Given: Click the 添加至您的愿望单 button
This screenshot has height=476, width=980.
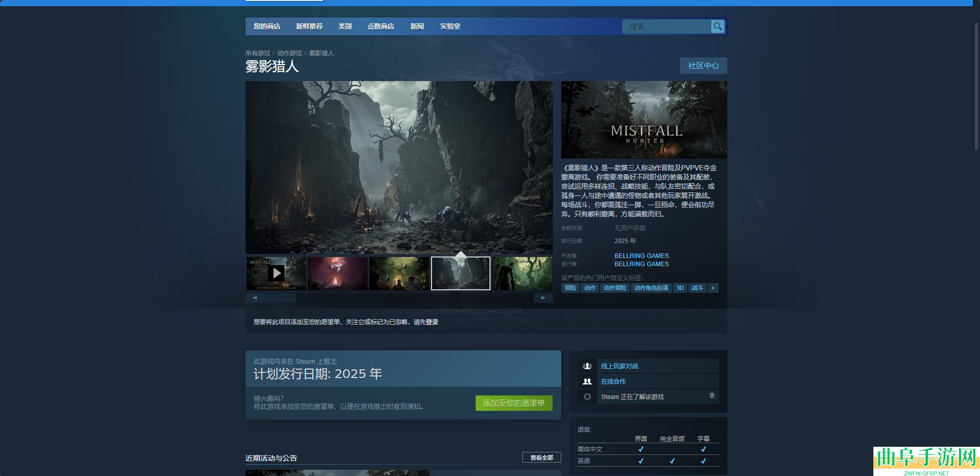Looking at the screenshot, I should 514,403.
